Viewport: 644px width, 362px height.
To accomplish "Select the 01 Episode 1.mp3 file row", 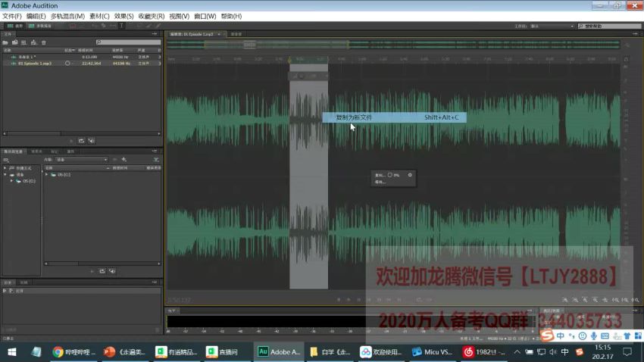I will coord(81,64).
